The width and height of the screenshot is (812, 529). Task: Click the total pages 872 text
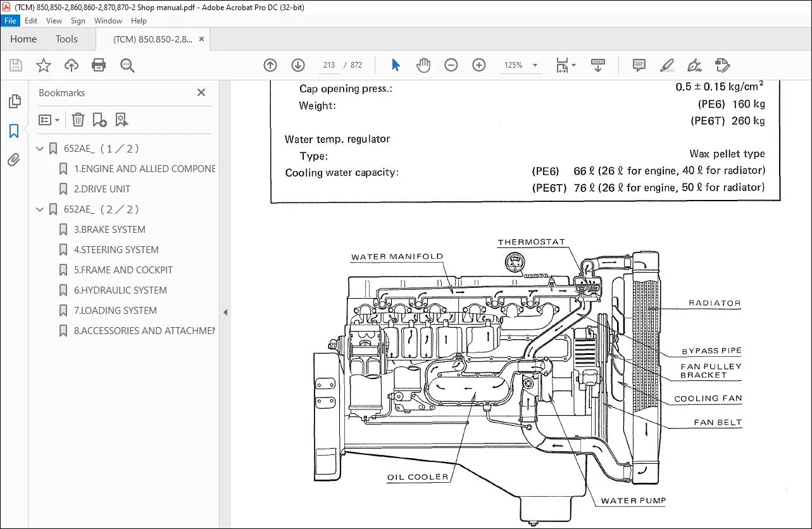pyautogui.click(x=356, y=65)
